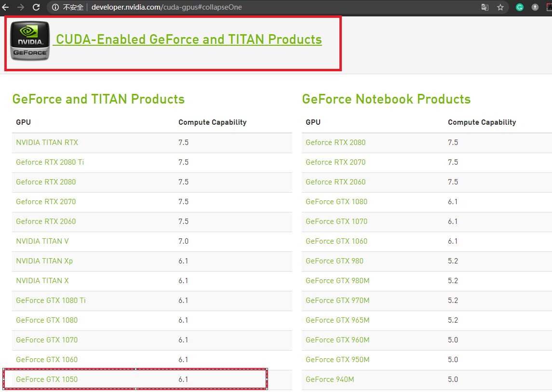Open the Geforce RTX 2080 Ti link

click(x=50, y=162)
